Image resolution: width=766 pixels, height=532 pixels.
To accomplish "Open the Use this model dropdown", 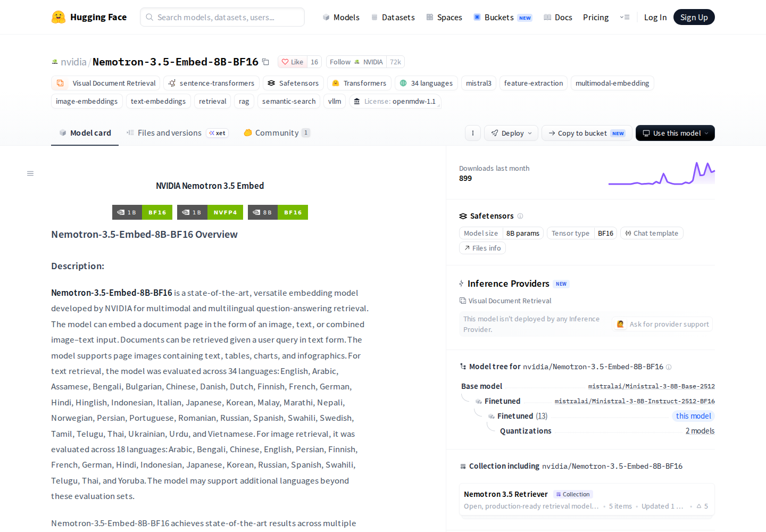I will point(675,133).
